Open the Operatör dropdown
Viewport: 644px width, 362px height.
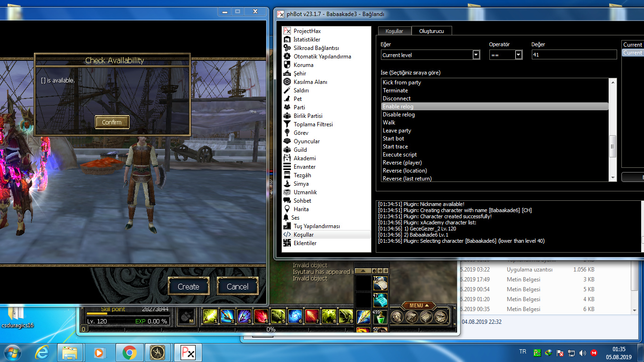pos(518,55)
